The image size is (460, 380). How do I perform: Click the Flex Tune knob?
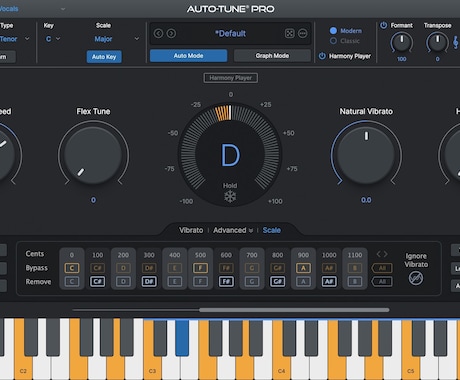(93, 155)
